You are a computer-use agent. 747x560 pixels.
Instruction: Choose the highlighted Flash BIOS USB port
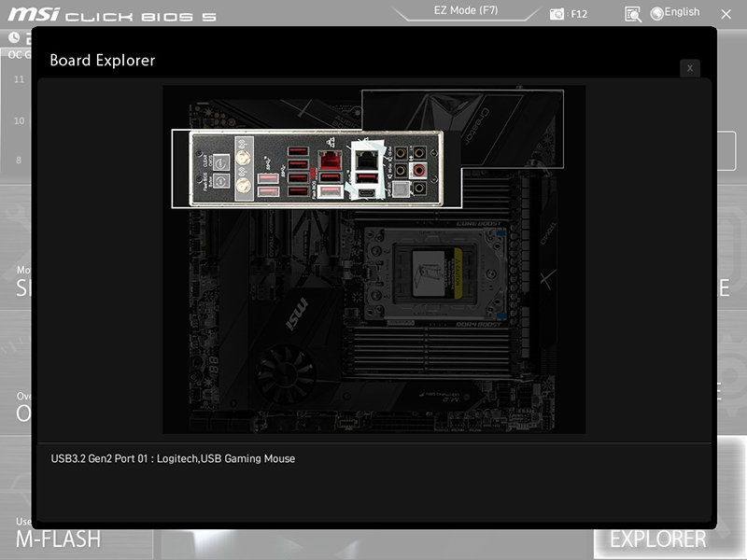click(x=331, y=191)
